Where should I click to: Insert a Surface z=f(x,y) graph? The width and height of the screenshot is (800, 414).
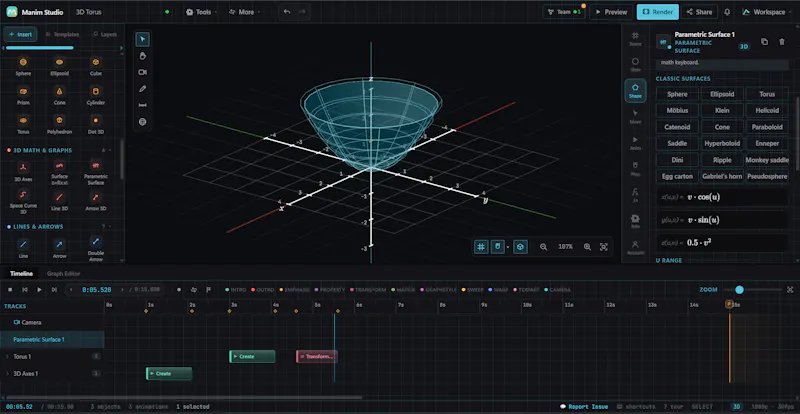[x=59, y=172]
